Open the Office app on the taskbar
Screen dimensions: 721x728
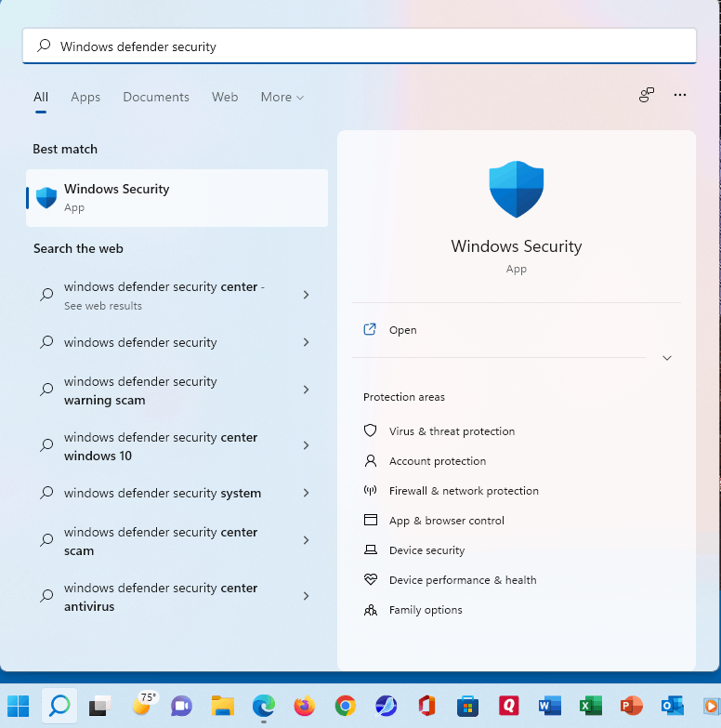(x=426, y=707)
